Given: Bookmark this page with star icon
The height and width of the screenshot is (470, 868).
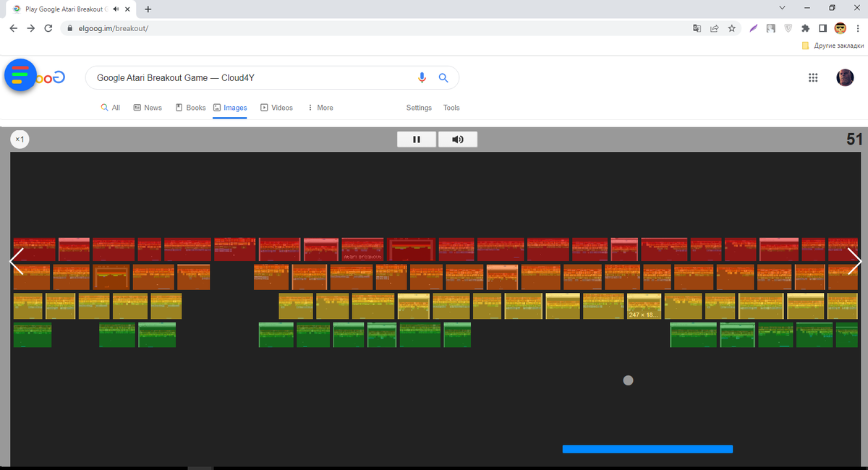Looking at the screenshot, I should pyautogui.click(x=732, y=28).
